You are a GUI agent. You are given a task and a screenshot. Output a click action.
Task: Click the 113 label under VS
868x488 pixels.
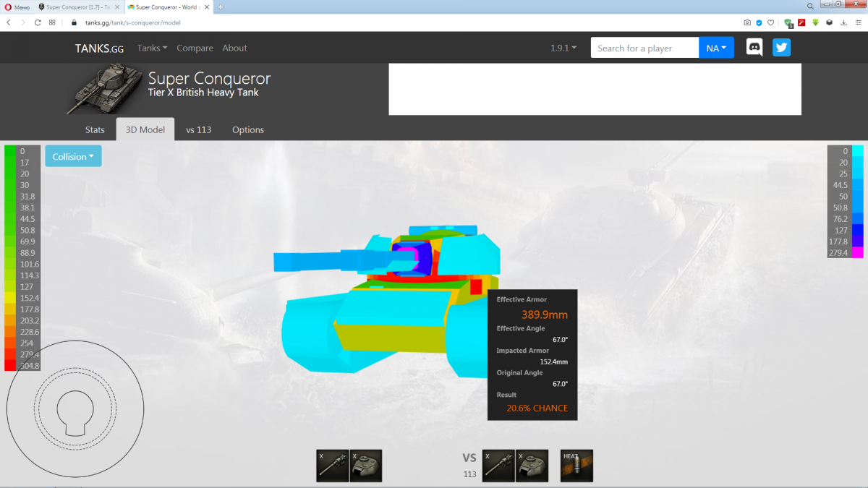[x=470, y=474]
